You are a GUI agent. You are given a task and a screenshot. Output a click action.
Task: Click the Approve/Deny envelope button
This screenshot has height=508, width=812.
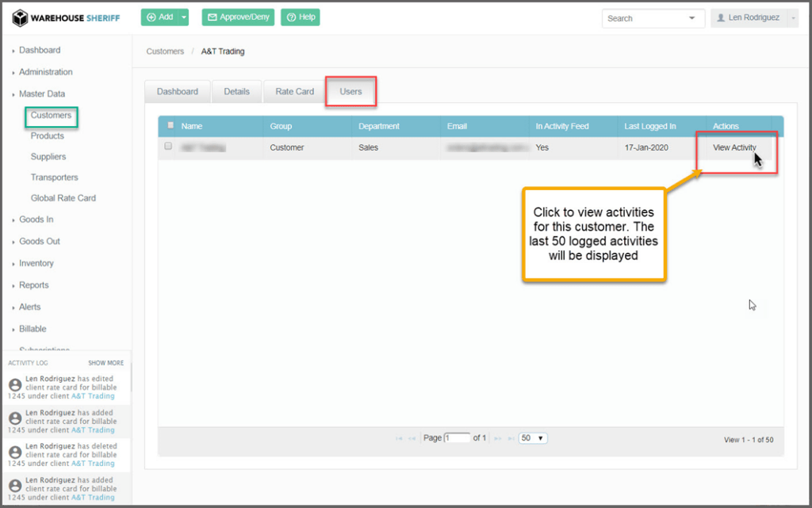click(238, 17)
